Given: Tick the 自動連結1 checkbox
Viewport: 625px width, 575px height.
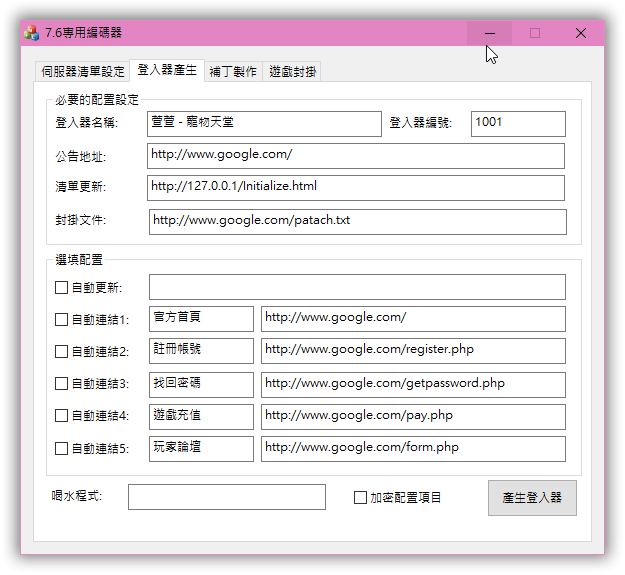Looking at the screenshot, I should (x=61, y=319).
